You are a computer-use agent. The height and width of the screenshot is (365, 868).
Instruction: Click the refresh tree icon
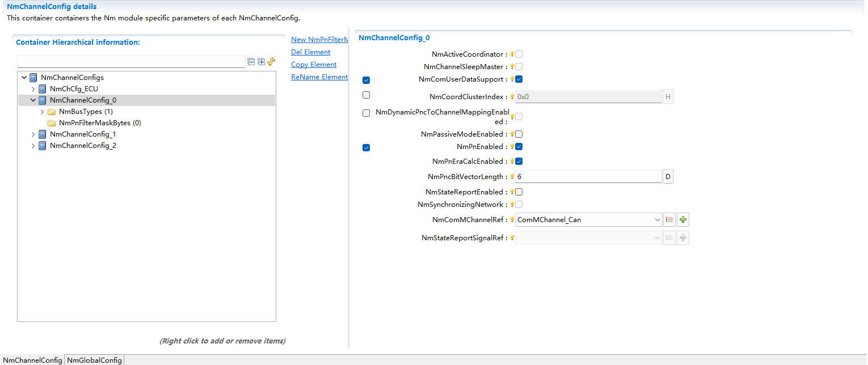(x=271, y=61)
